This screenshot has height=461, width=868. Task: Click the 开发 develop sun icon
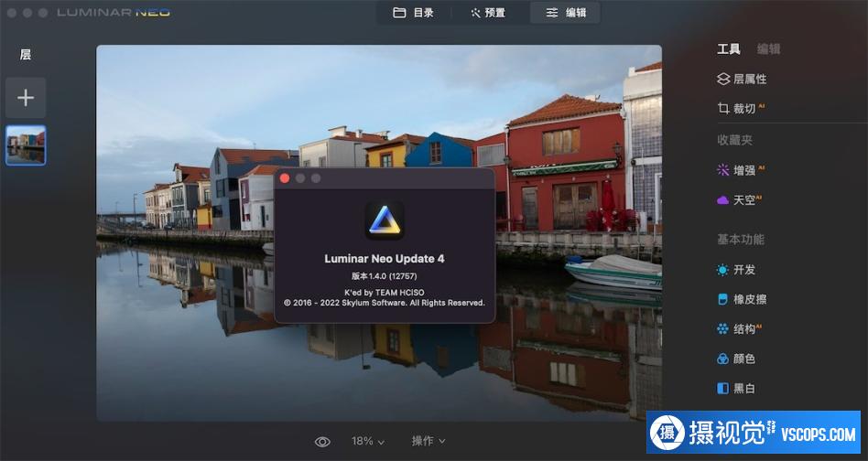click(723, 270)
